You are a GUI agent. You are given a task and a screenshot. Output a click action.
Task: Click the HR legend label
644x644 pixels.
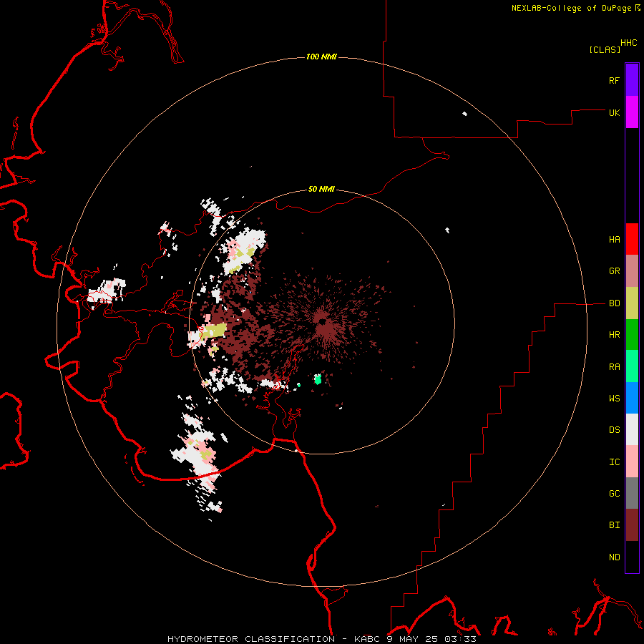click(x=614, y=335)
